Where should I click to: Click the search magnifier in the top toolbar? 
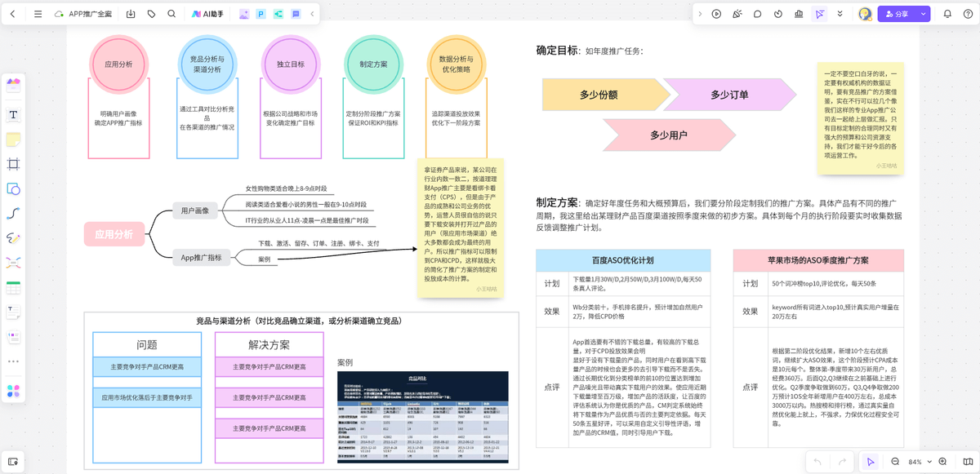(x=171, y=13)
